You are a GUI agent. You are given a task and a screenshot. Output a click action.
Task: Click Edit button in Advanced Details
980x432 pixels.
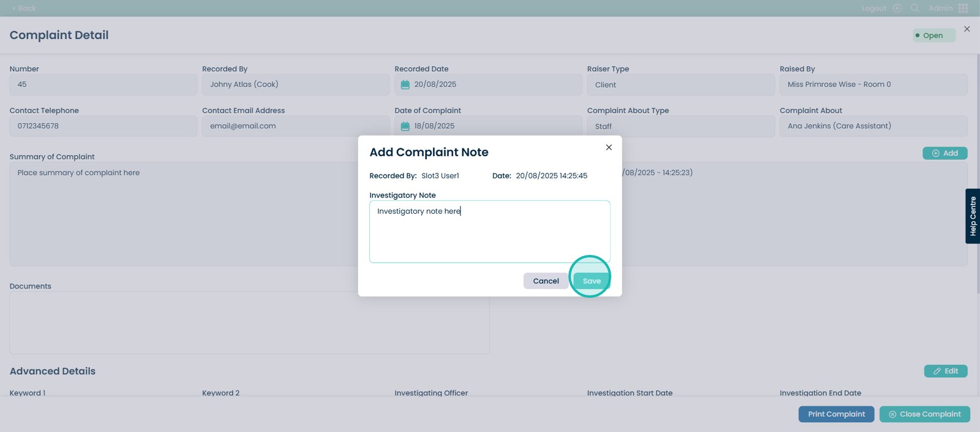(x=945, y=371)
